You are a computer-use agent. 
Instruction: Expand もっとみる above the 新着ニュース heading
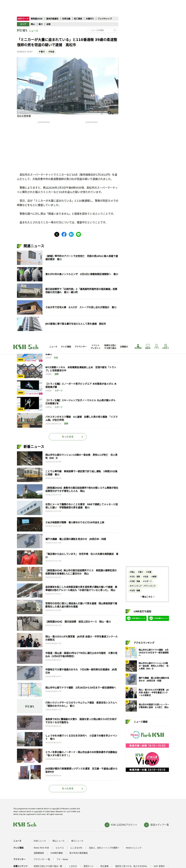pyautogui.click(x=68, y=437)
